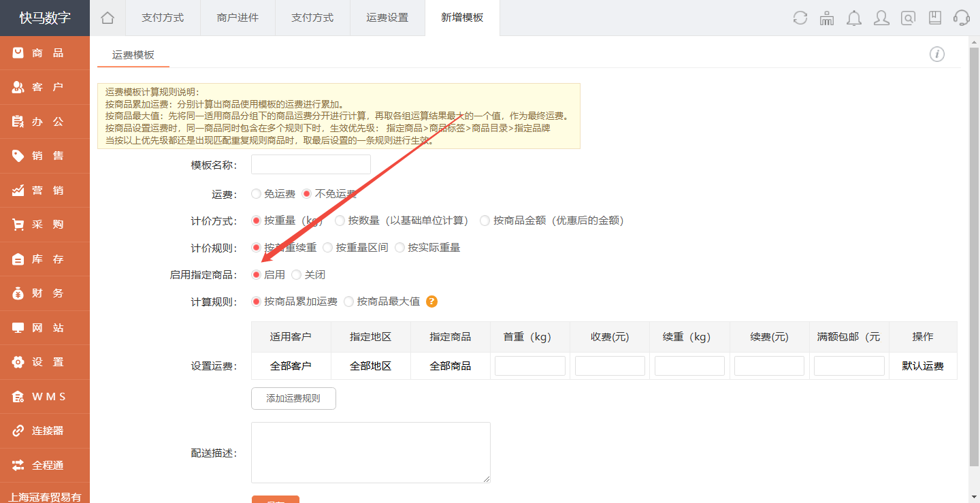Select 按数量 pricing method radio
Screen dimensions: 980x503
point(340,221)
